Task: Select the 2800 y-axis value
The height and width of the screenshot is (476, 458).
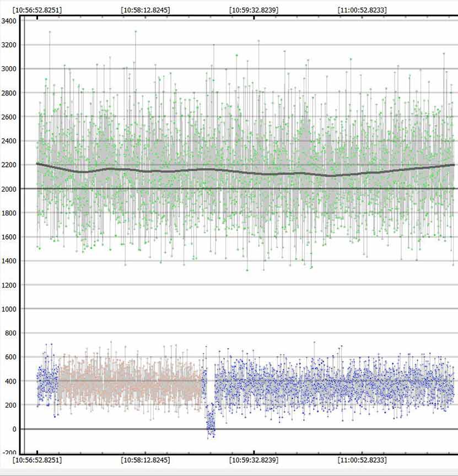Action: [x=9, y=93]
